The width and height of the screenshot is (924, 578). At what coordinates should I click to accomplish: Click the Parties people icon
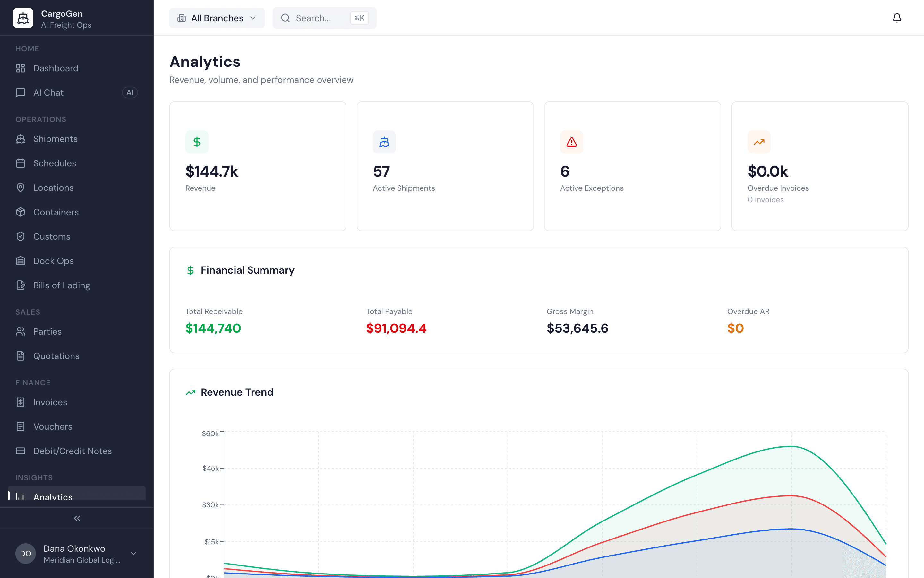click(x=21, y=331)
